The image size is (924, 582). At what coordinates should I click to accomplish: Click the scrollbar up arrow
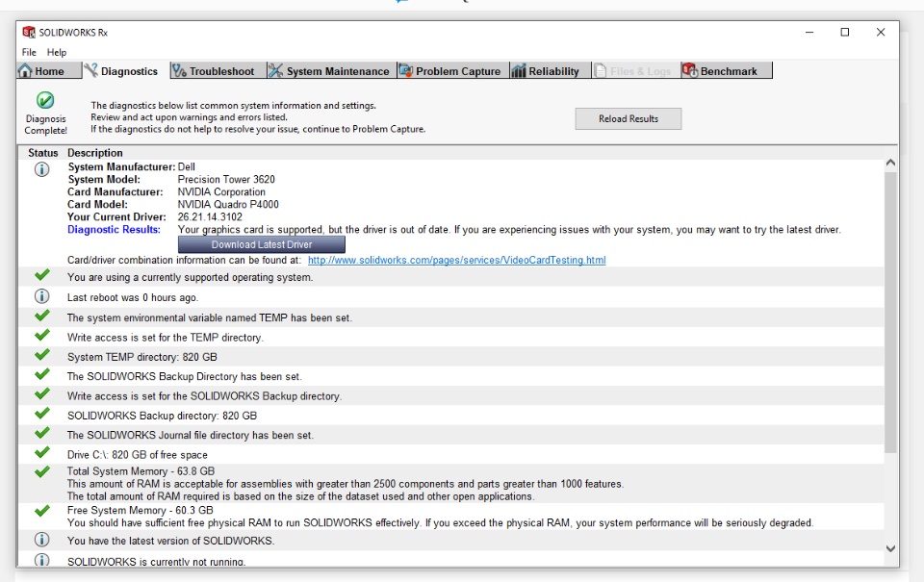890,163
